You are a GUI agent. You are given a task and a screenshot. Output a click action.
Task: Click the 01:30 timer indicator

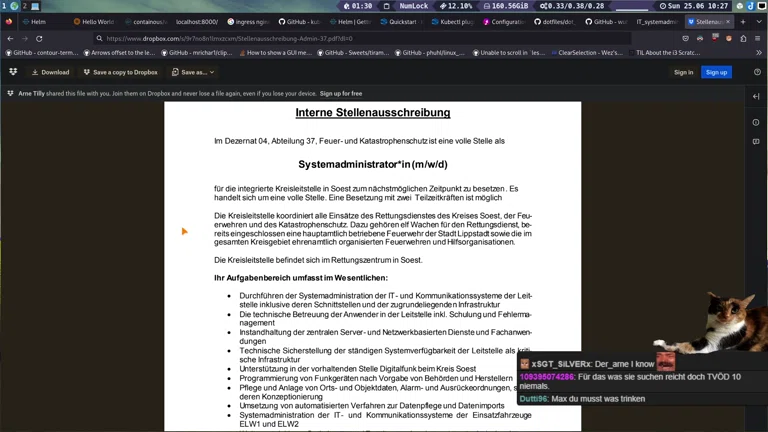358,6
